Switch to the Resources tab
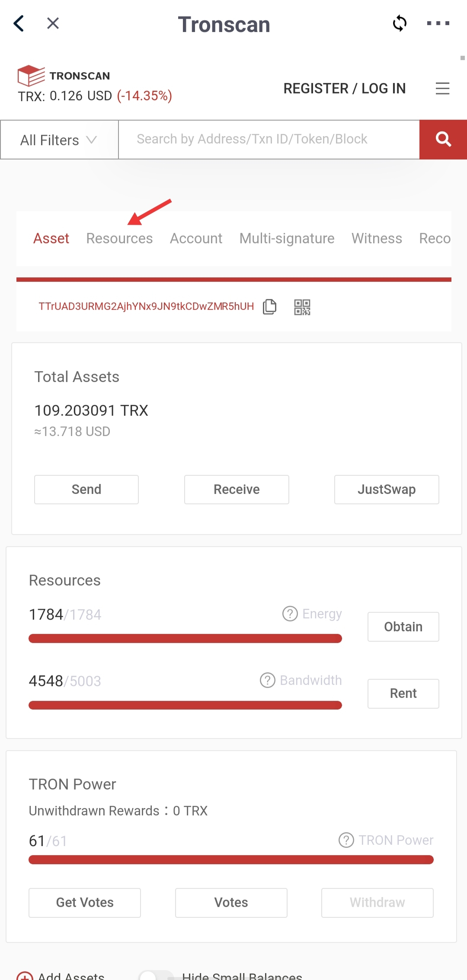The image size is (467, 980). pos(119,239)
